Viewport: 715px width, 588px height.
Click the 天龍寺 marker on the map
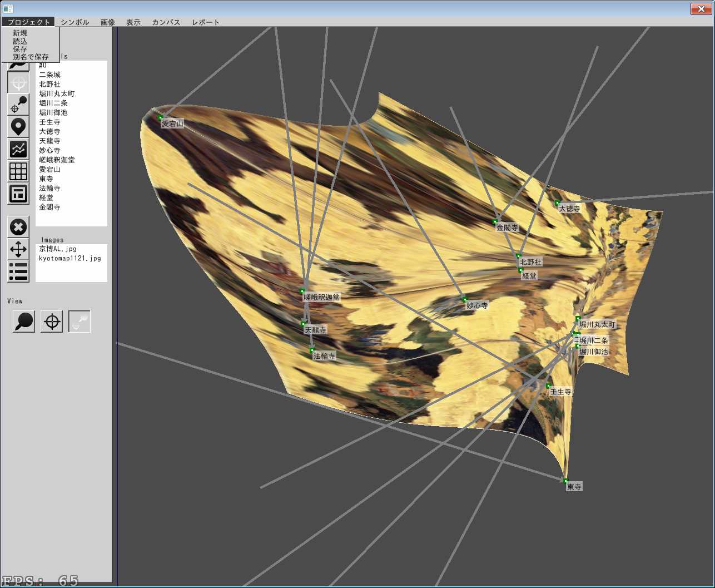304,323
